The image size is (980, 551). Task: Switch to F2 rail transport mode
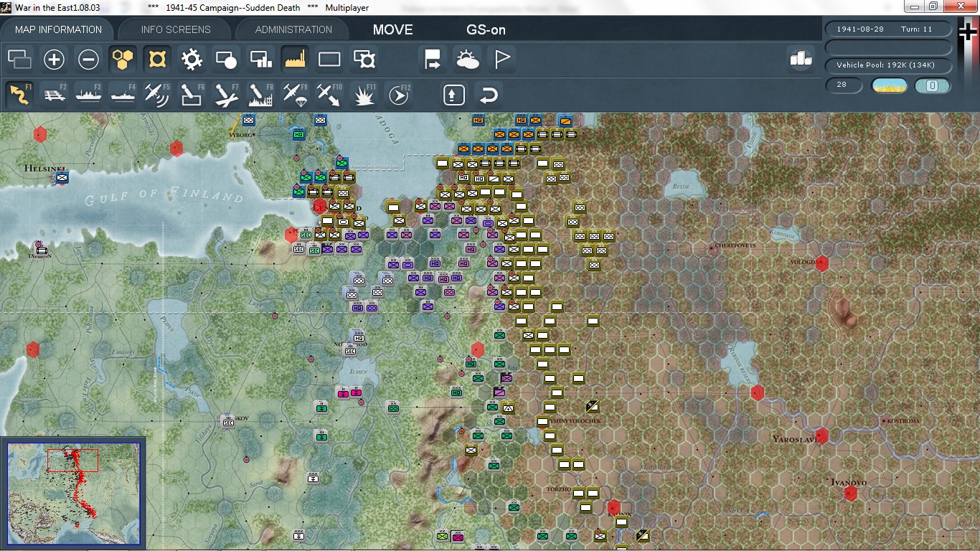click(55, 94)
